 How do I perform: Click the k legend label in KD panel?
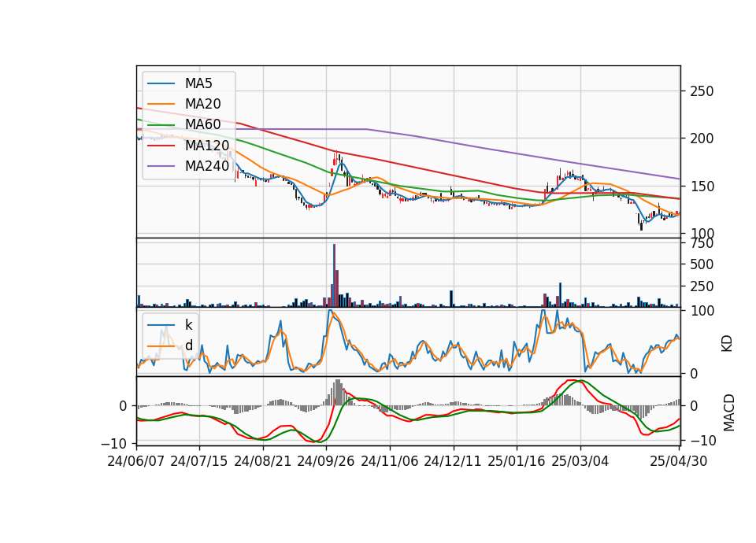click(x=188, y=325)
